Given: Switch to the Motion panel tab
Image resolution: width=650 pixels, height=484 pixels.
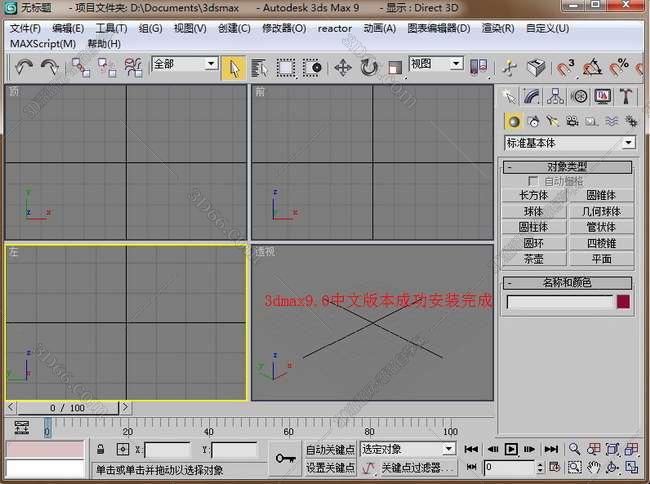Looking at the screenshot, I should point(579,97).
